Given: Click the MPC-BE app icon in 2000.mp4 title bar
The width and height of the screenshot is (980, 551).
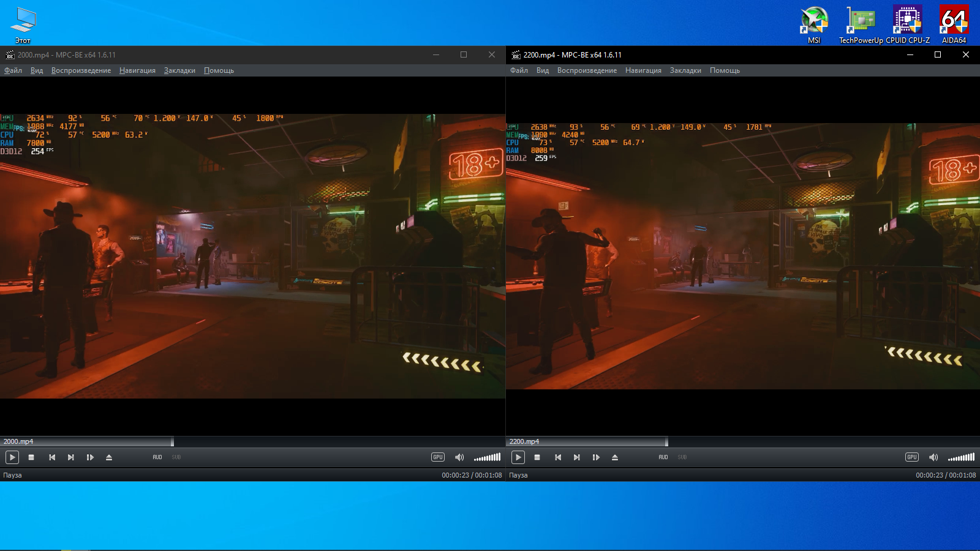Looking at the screenshot, I should click(x=10, y=54).
